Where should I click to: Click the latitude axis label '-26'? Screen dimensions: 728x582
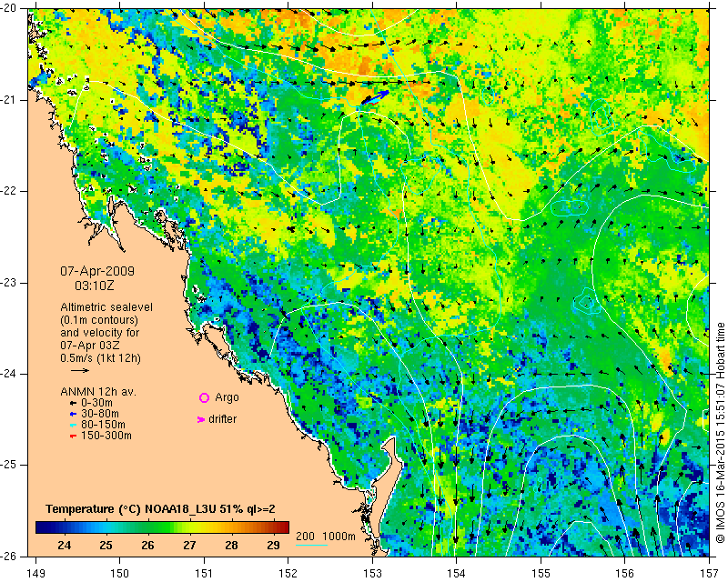(9, 557)
